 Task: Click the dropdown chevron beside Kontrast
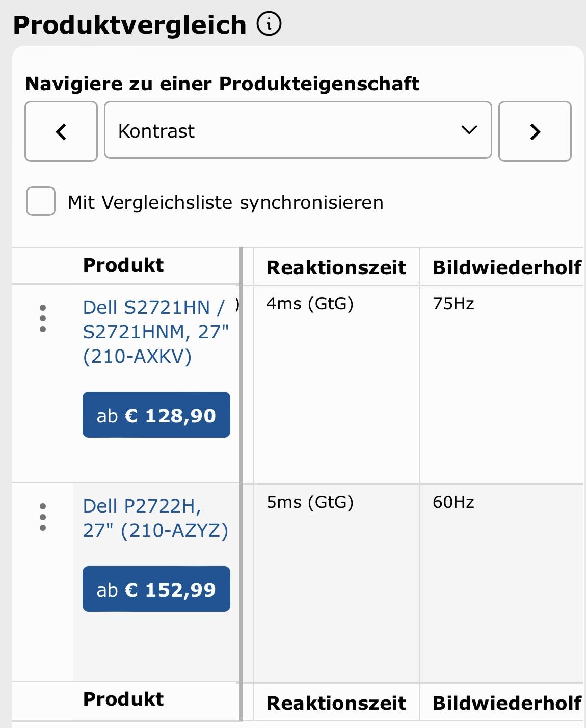(469, 130)
